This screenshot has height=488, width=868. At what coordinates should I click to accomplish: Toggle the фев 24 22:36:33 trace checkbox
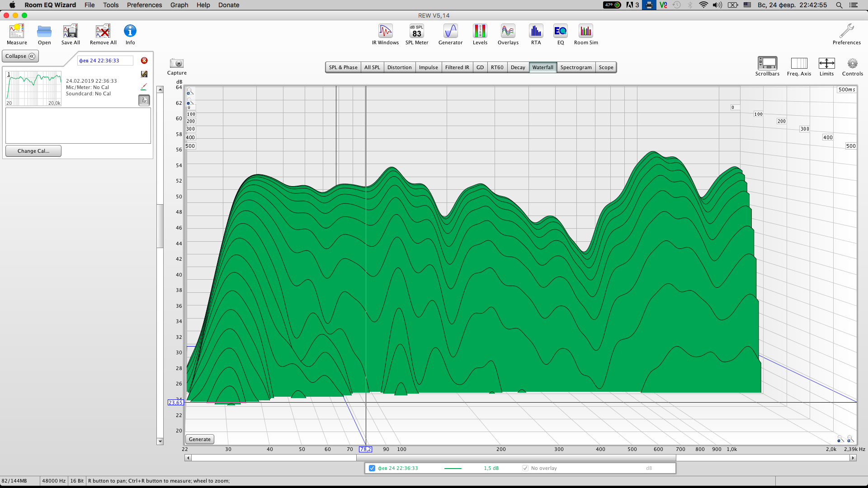click(x=372, y=468)
